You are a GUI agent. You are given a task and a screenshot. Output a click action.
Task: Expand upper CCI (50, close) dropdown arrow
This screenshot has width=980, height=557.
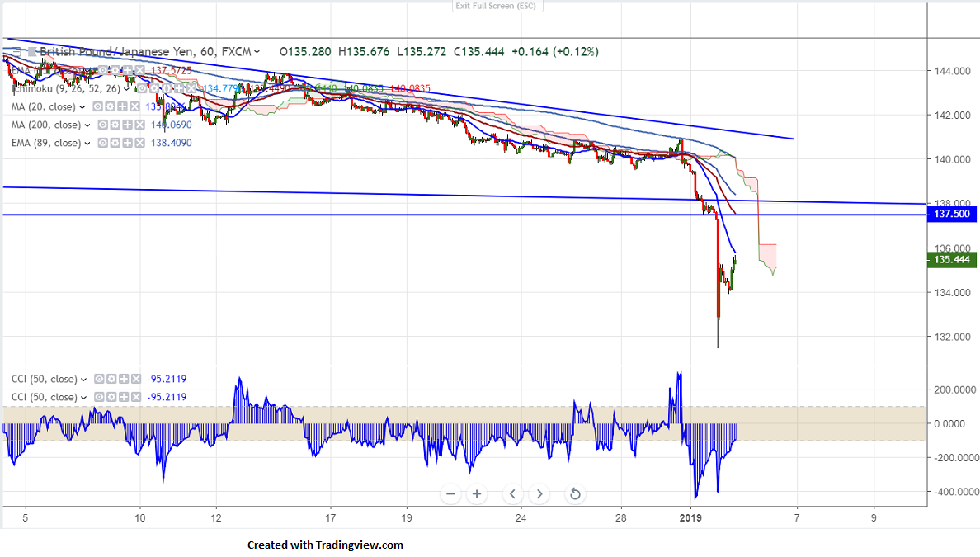click(83, 380)
